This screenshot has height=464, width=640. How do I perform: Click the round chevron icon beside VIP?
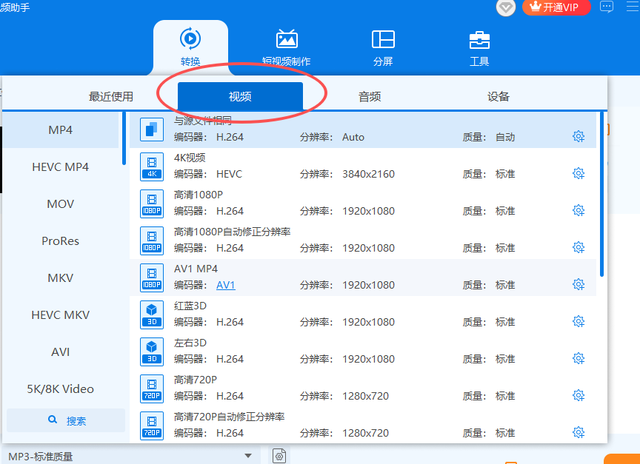tap(506, 7)
